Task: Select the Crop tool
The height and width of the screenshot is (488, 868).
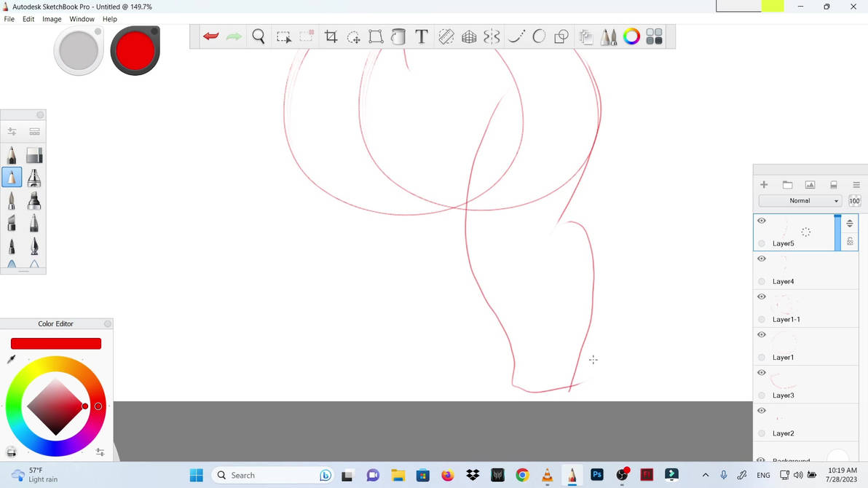Action: point(331,36)
